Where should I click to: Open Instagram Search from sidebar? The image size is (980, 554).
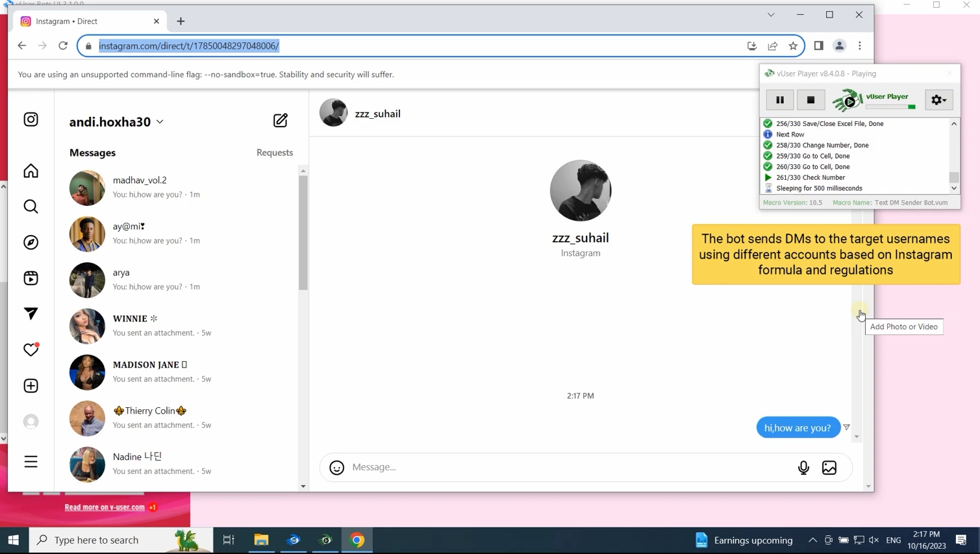click(31, 207)
